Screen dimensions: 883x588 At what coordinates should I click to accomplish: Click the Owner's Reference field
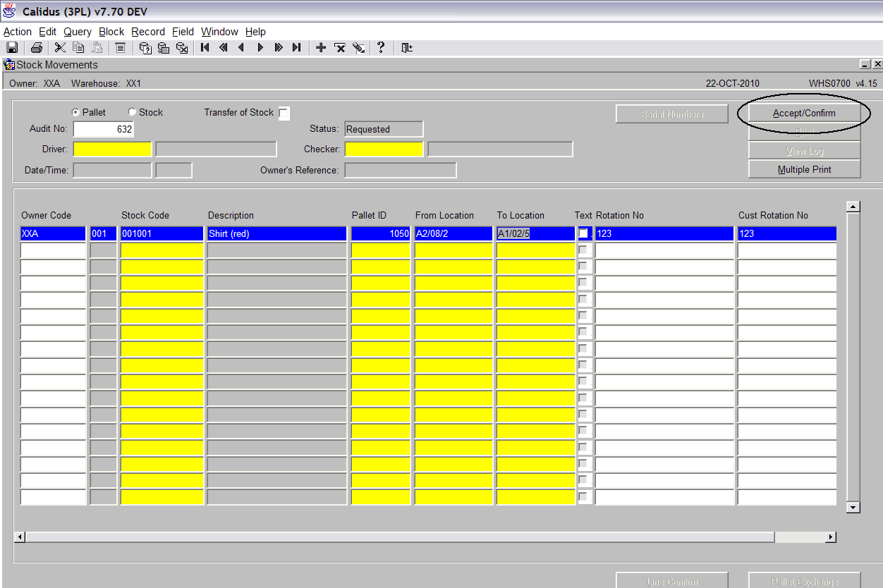coord(400,170)
